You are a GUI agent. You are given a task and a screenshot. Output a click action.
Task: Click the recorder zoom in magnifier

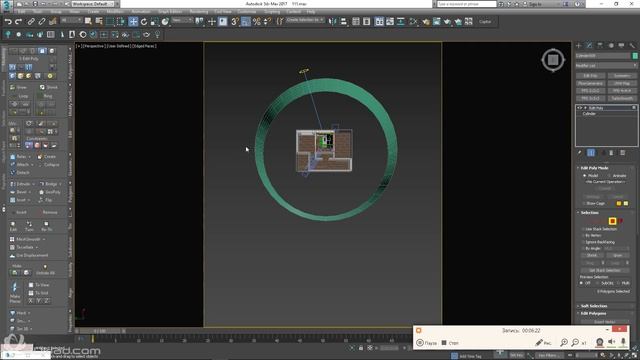coord(564,342)
